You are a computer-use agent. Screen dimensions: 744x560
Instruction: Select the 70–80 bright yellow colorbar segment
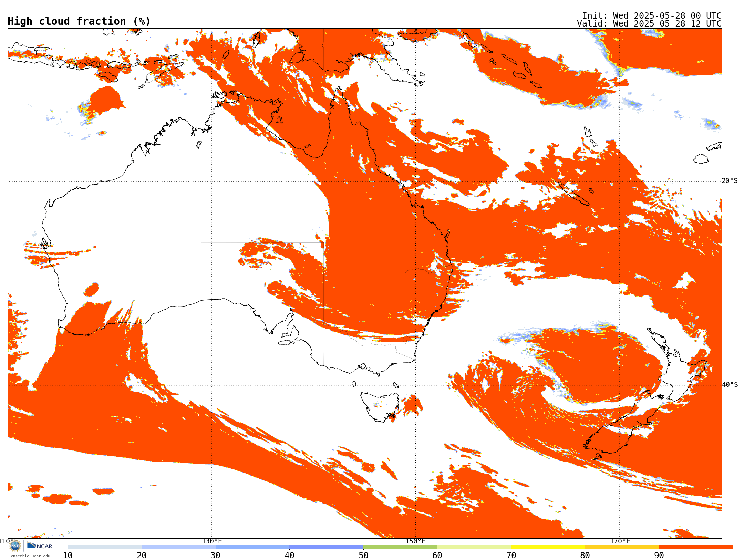[x=548, y=547]
